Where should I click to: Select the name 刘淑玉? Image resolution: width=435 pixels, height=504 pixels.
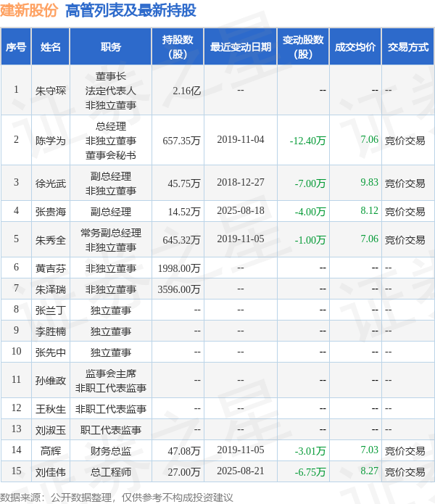coord(51,430)
